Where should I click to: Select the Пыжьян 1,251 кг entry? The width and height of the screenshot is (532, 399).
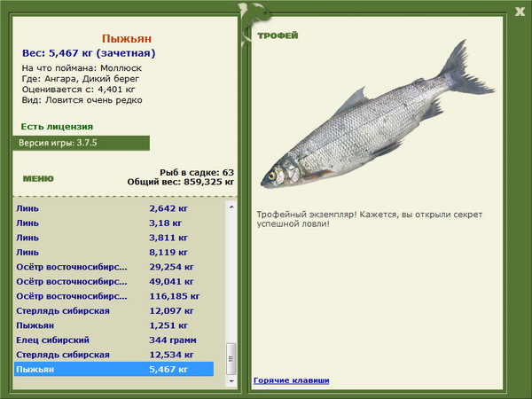click(114, 325)
